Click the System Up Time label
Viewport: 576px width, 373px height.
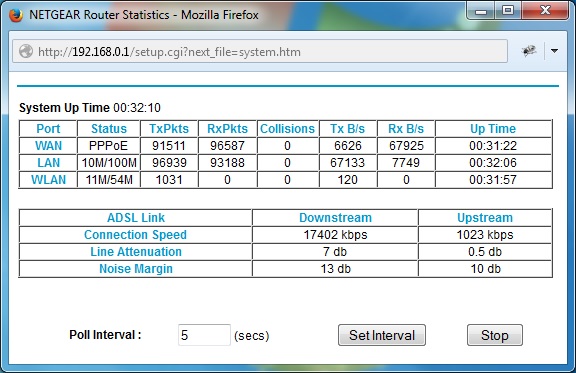coord(64,108)
